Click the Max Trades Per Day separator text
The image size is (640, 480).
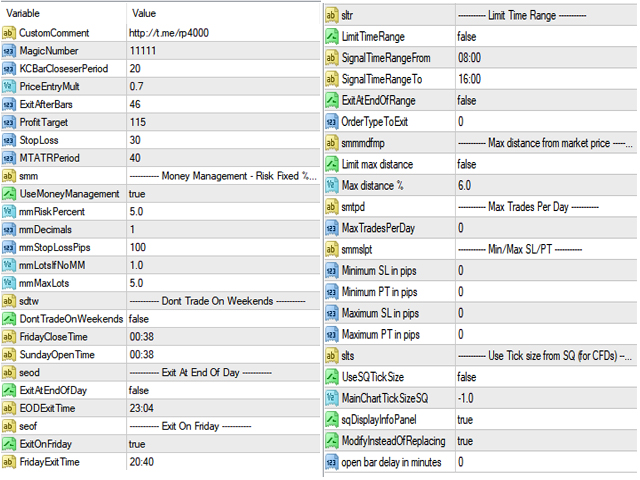pos(528,207)
